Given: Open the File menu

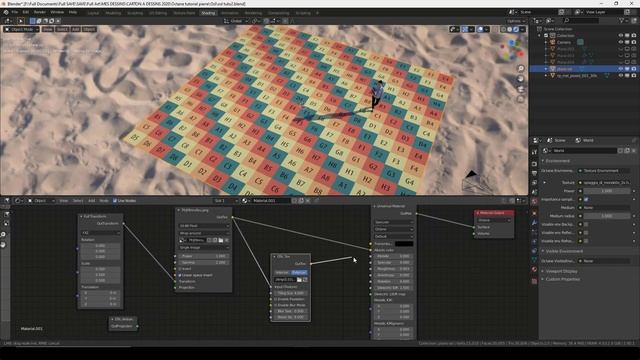Looking at the screenshot, I should pos(15,12).
